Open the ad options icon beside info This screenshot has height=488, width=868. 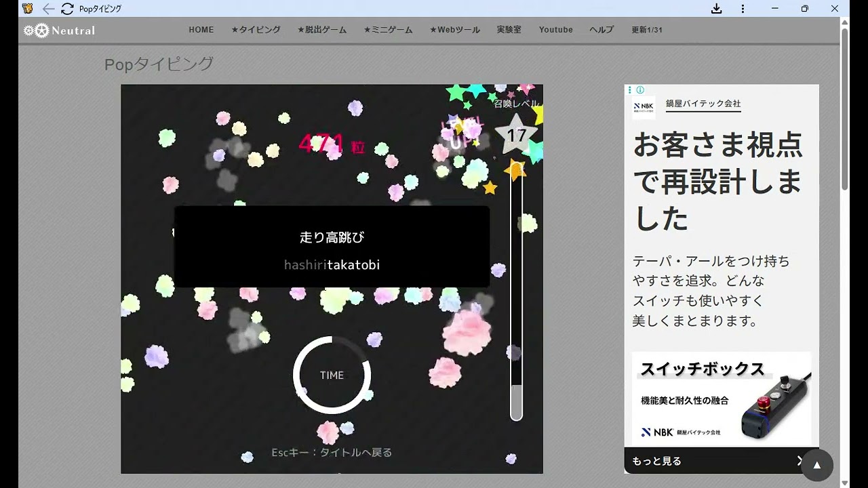(x=630, y=90)
